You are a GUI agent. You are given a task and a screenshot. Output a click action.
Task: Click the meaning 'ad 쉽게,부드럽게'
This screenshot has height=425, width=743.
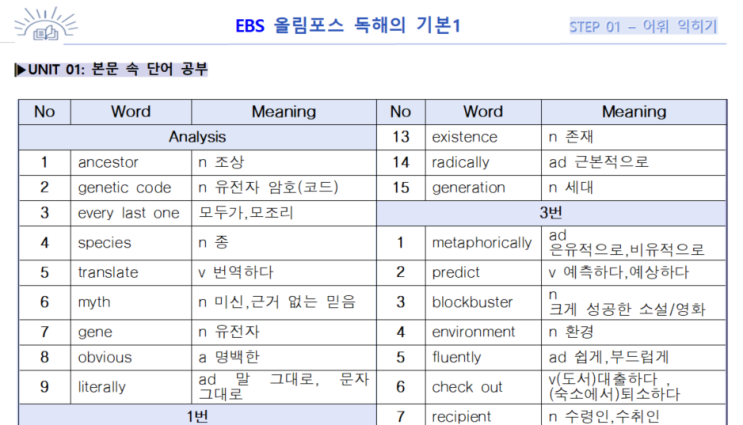[608, 357]
